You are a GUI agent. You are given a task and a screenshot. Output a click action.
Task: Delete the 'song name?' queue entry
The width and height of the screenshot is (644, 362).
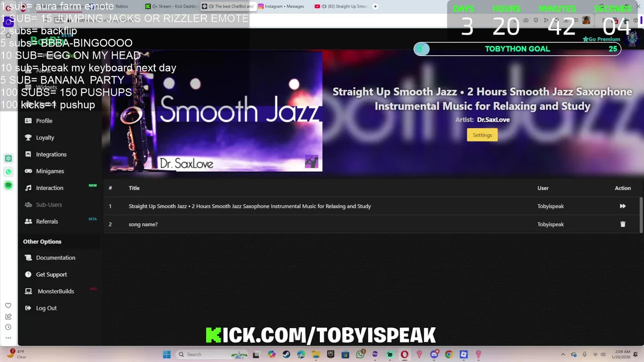click(x=622, y=224)
